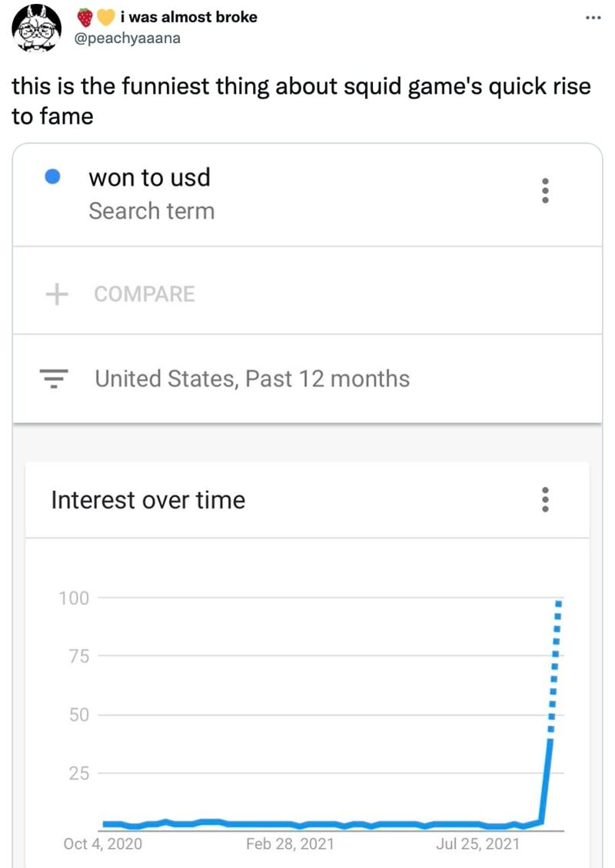Open the tweet's three-dot options menu
The height and width of the screenshot is (868, 615).
593,18
